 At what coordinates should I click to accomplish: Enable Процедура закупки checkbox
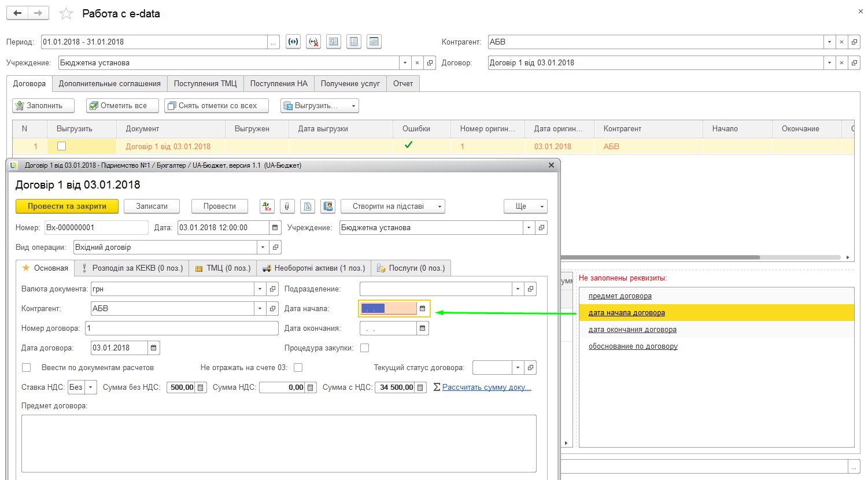click(365, 348)
